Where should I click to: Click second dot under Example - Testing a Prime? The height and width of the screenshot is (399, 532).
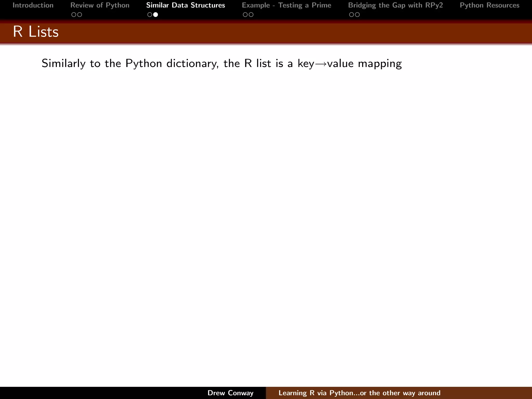251,15
